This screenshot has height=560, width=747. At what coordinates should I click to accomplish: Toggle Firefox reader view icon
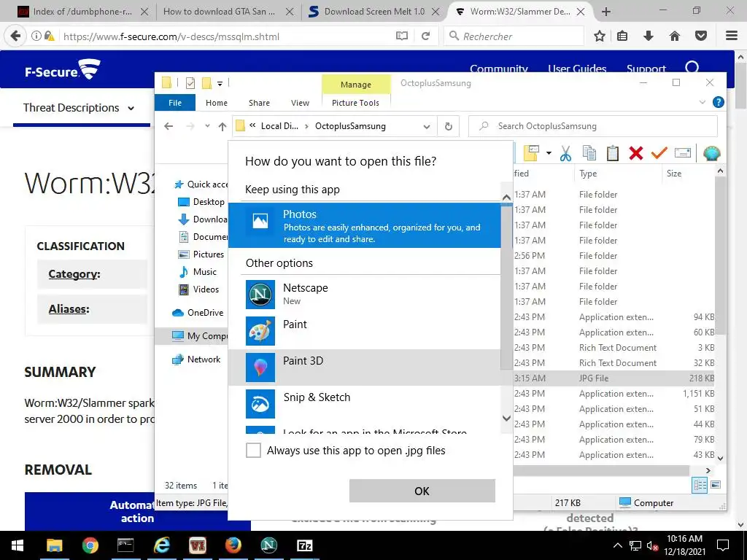pos(402,36)
